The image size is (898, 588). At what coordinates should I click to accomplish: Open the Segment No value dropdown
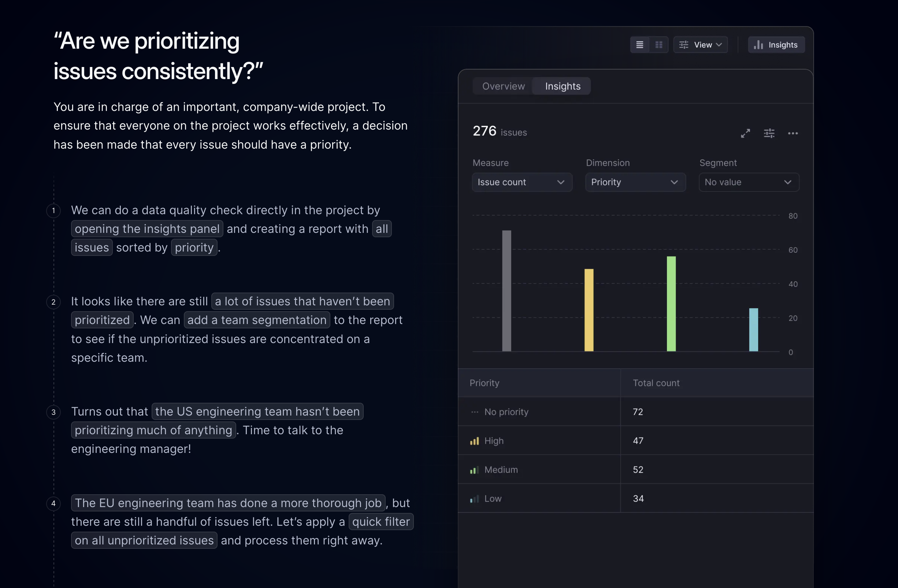(749, 182)
